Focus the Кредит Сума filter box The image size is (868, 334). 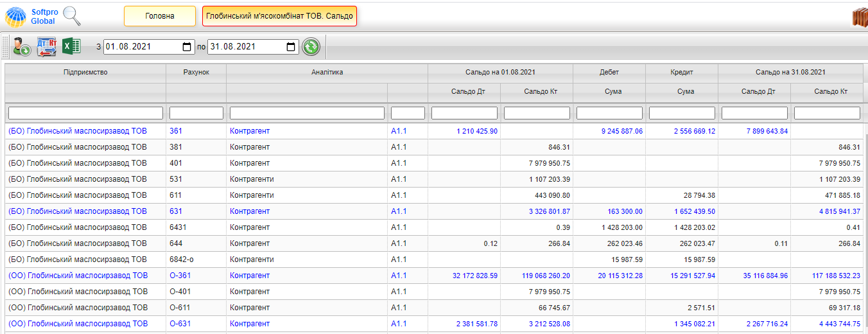point(682,113)
